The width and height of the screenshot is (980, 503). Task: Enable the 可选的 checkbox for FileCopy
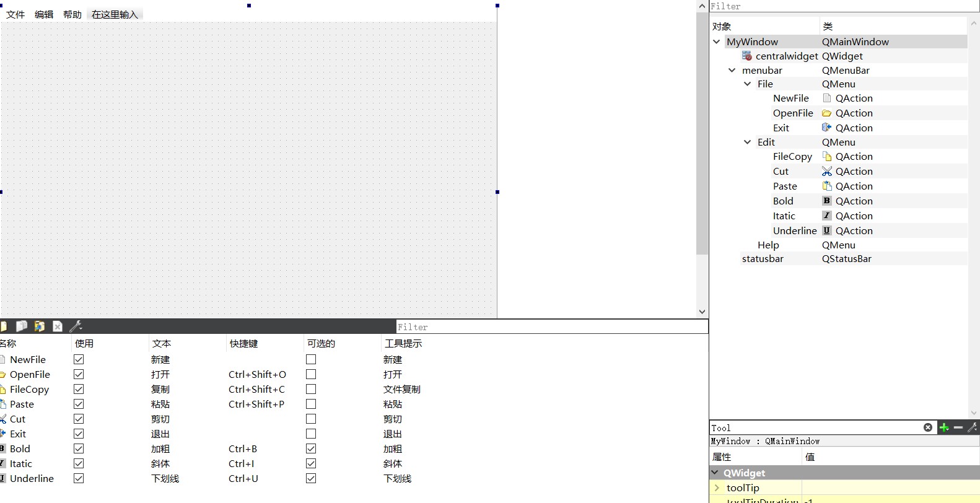(311, 389)
